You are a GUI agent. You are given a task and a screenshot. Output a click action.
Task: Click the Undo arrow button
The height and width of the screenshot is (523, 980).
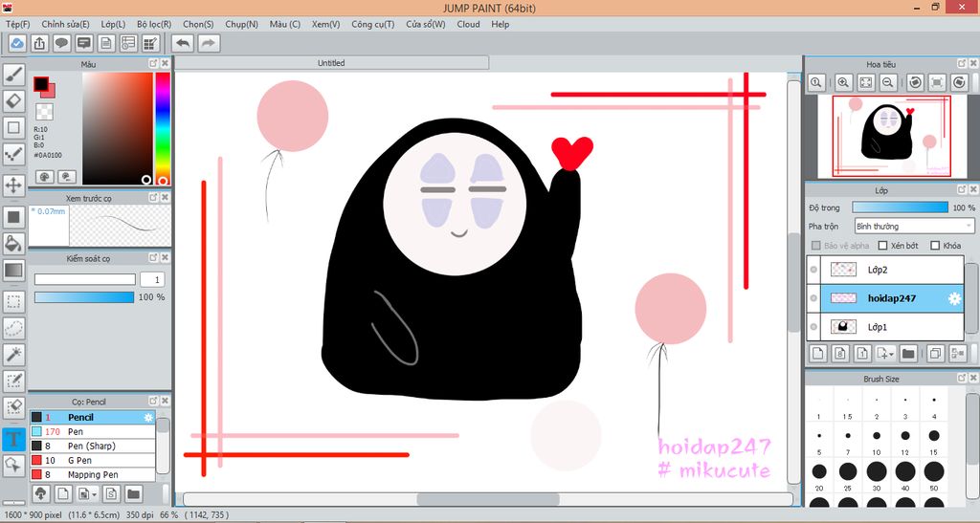tap(183, 43)
